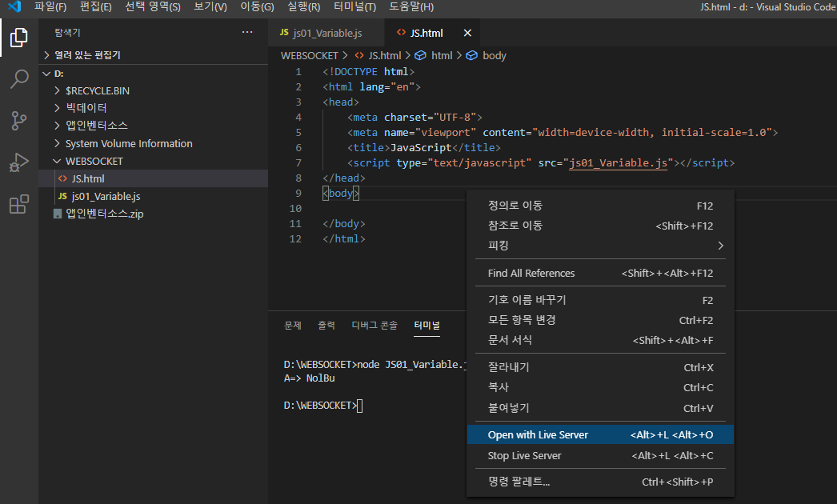Click the JS file icon of js01_Variable.js tab
Viewport: 837px width, 504px height.
pyautogui.click(x=284, y=33)
